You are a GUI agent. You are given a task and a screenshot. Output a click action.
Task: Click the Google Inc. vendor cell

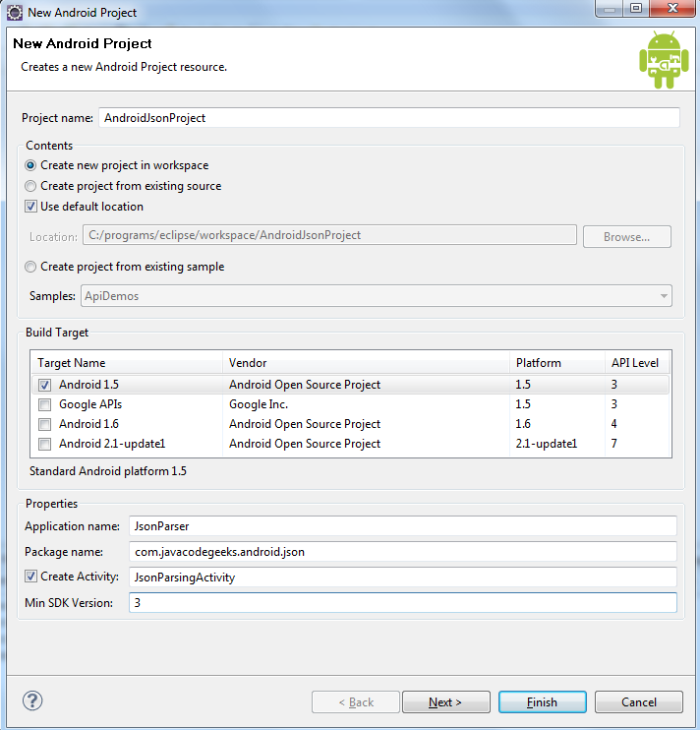pos(259,404)
